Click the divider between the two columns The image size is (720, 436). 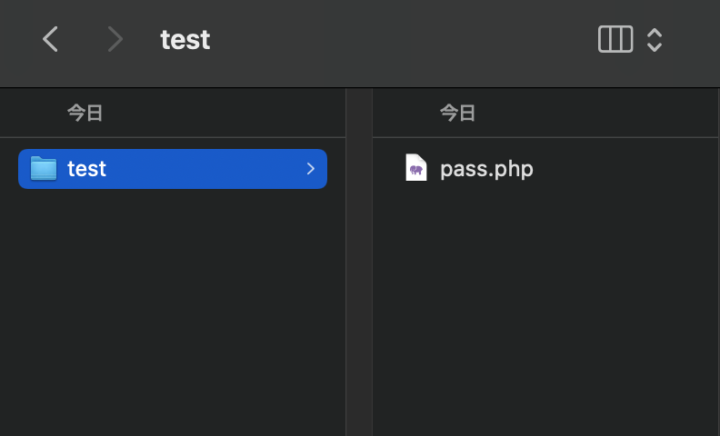[359, 262]
